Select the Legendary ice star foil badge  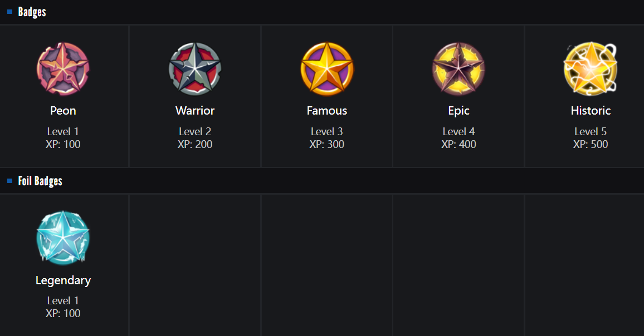(63, 238)
